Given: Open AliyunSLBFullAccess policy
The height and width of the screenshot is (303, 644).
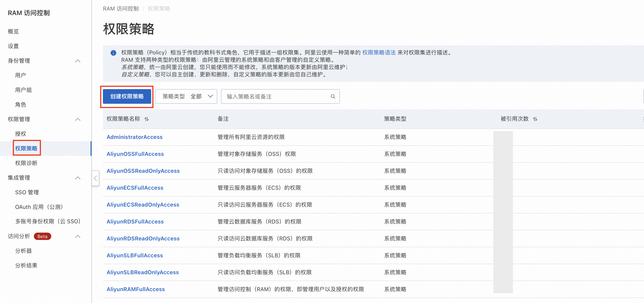Looking at the screenshot, I should coord(135,255).
